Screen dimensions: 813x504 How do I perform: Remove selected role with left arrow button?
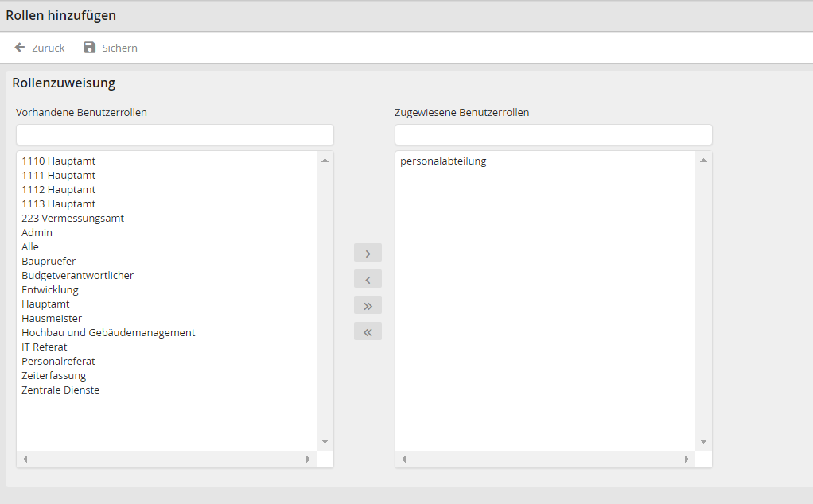[x=368, y=279]
